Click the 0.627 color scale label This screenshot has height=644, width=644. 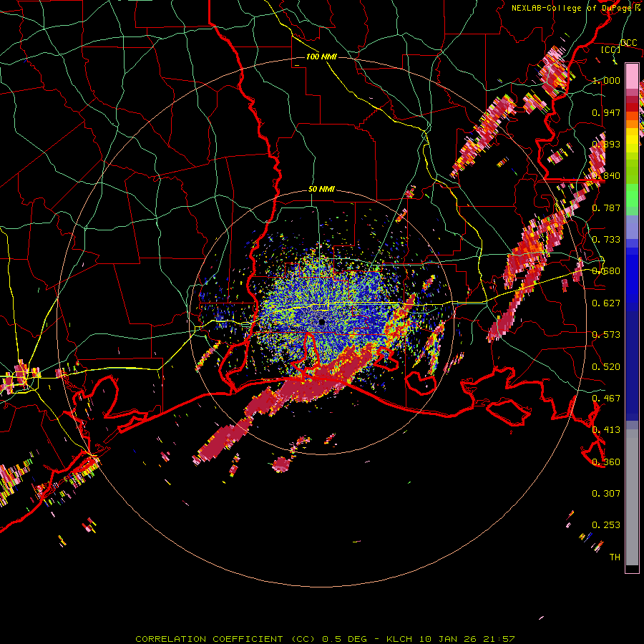click(x=606, y=303)
